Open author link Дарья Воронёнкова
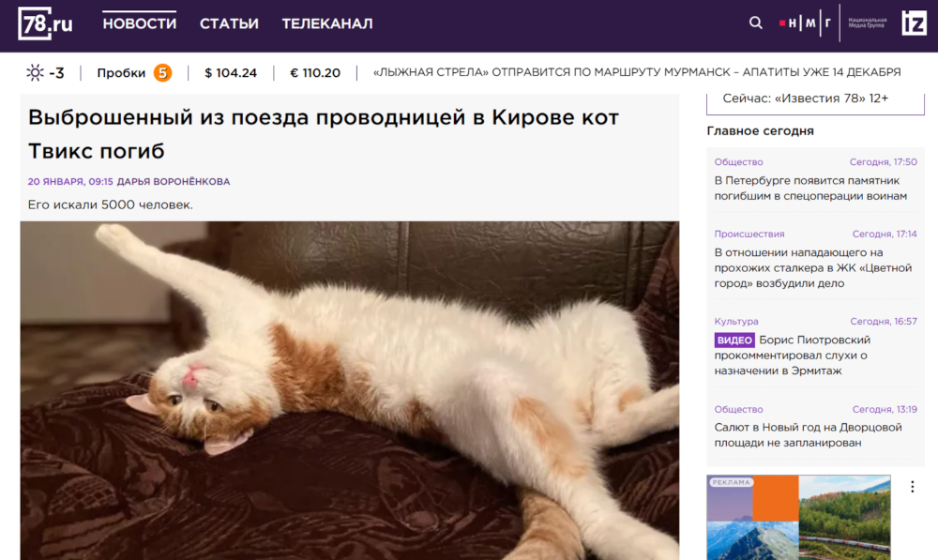The height and width of the screenshot is (560, 938). tap(174, 181)
